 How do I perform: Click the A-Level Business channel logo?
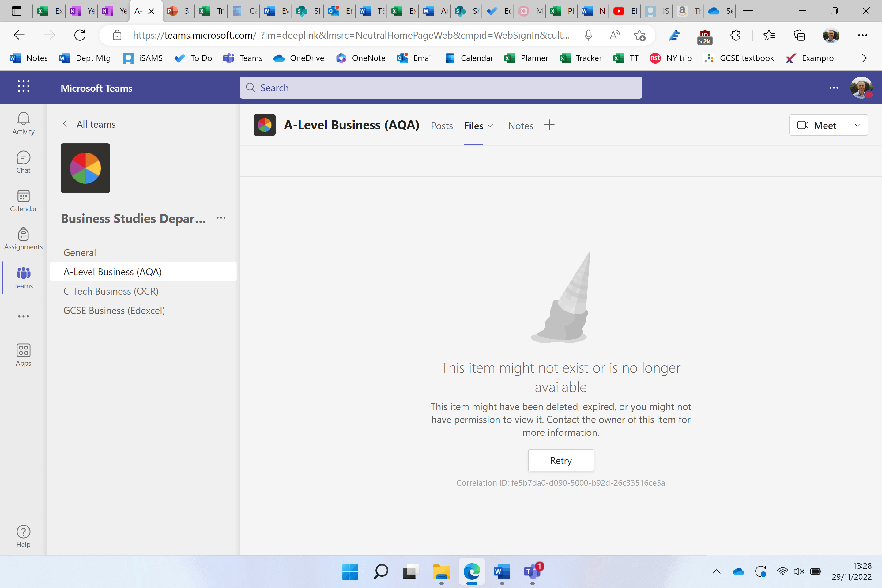(x=264, y=125)
